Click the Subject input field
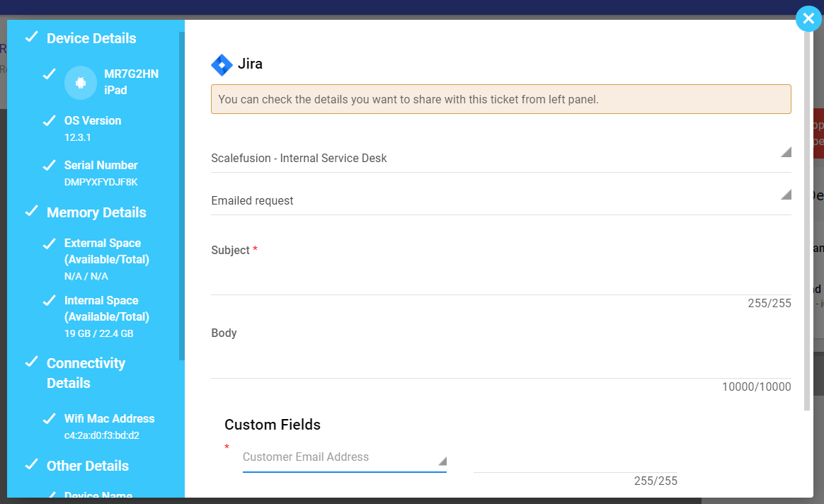Screen dimensions: 824x504 500,281
